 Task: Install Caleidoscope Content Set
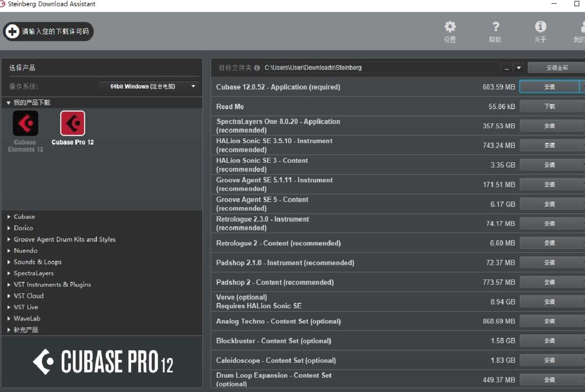pos(549,360)
